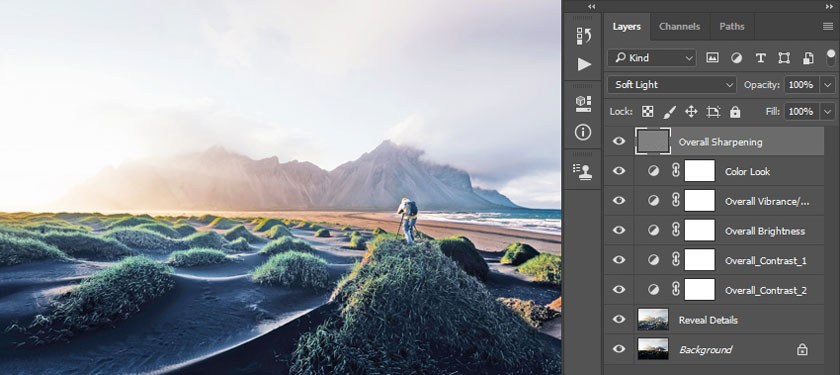The image size is (840, 375).
Task: Hide the Overall Sharpening layer
Action: coord(619,141)
